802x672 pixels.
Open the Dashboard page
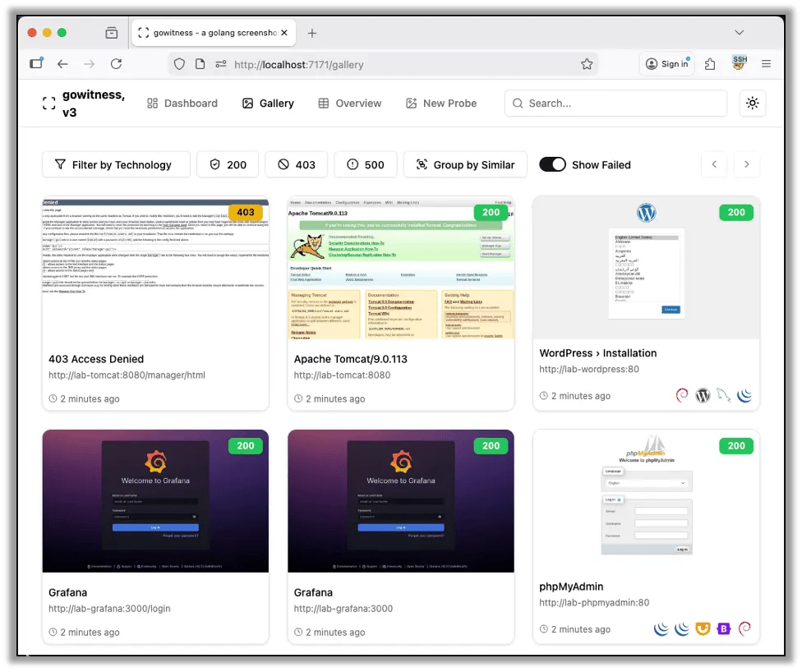tap(182, 104)
